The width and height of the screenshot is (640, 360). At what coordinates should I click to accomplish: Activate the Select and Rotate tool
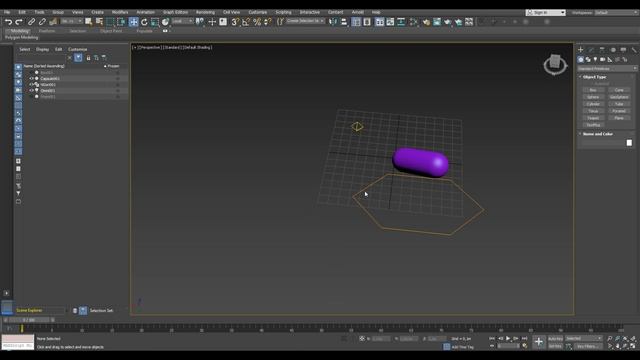tap(144, 22)
